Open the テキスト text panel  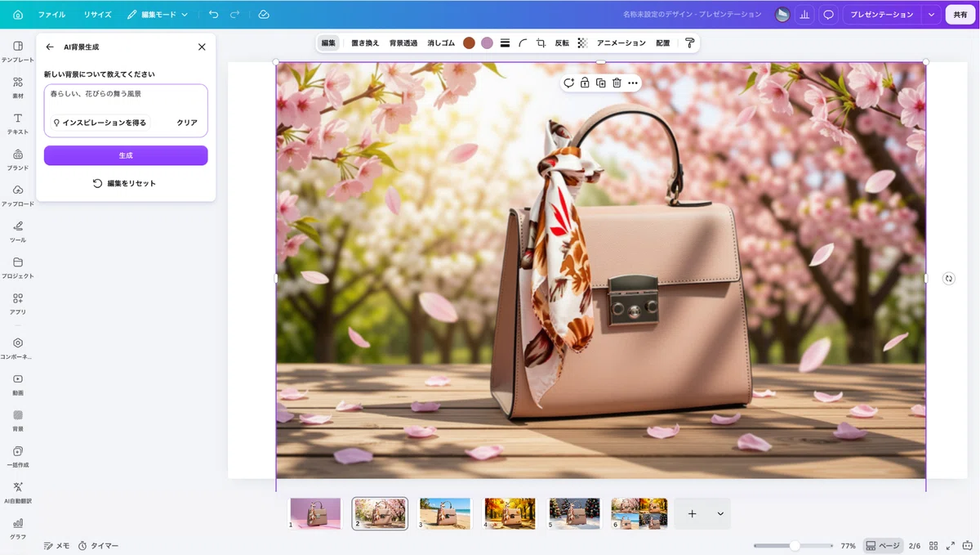[18, 123]
